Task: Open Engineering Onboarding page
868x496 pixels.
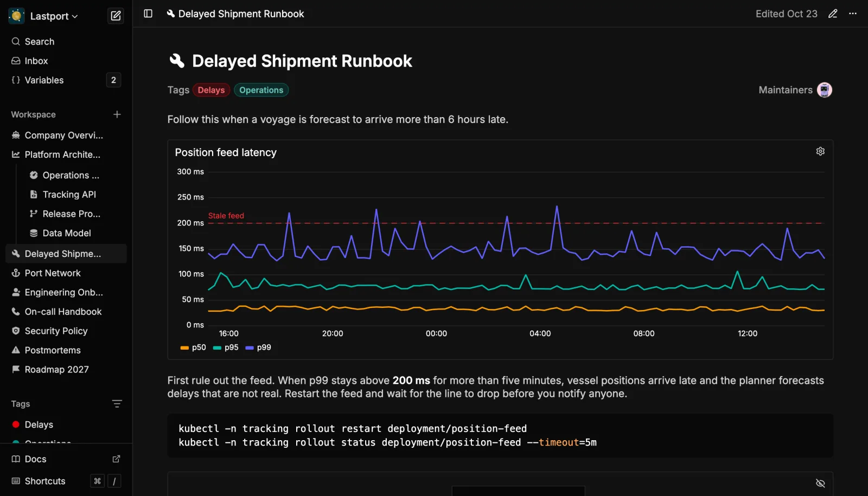Action: (66, 293)
